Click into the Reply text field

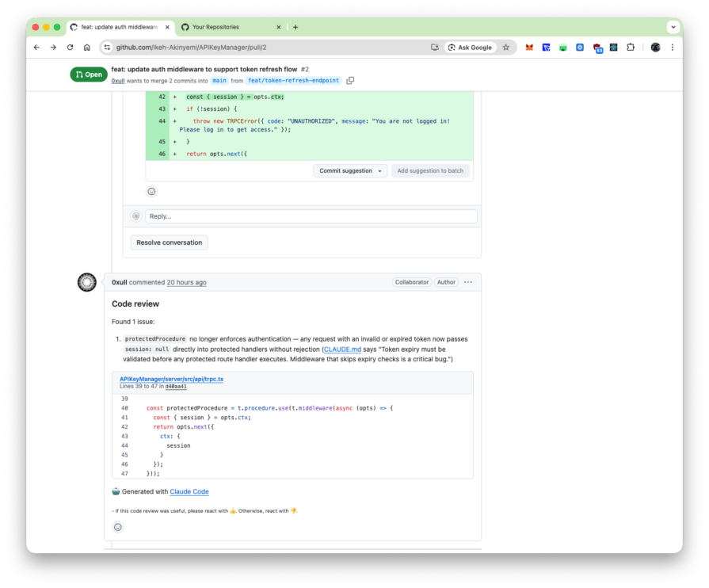pyautogui.click(x=311, y=216)
